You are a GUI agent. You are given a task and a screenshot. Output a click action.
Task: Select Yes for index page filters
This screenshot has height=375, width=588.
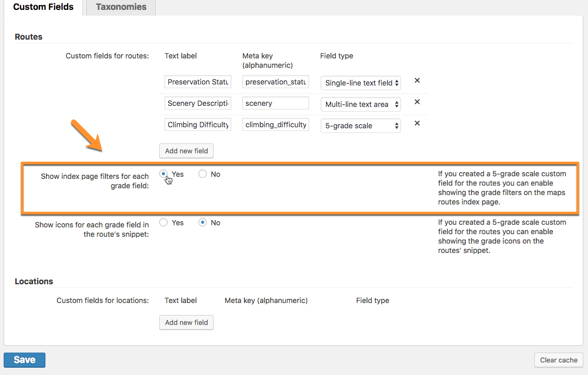[x=164, y=174]
